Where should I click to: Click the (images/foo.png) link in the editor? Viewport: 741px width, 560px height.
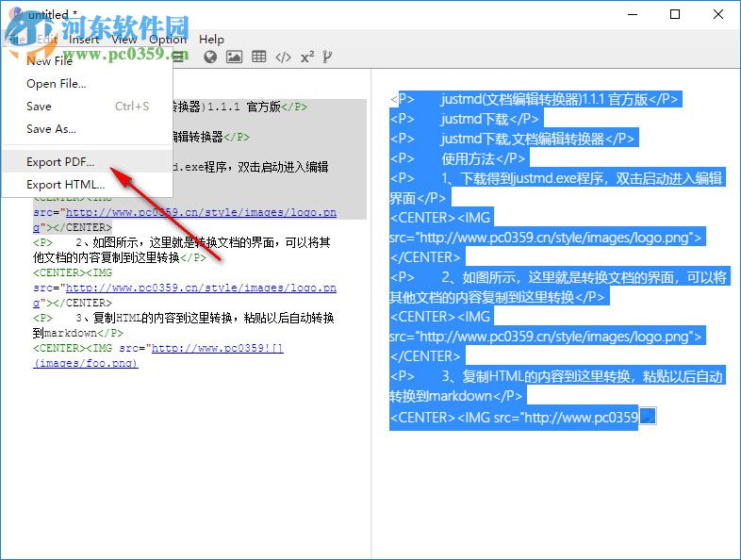pyautogui.click(x=86, y=363)
